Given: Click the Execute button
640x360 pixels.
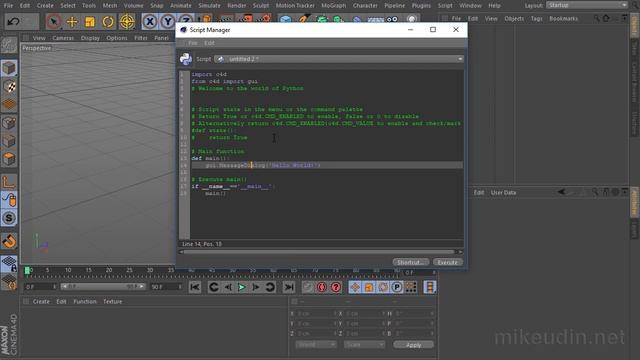Looking at the screenshot, I should [447, 262].
